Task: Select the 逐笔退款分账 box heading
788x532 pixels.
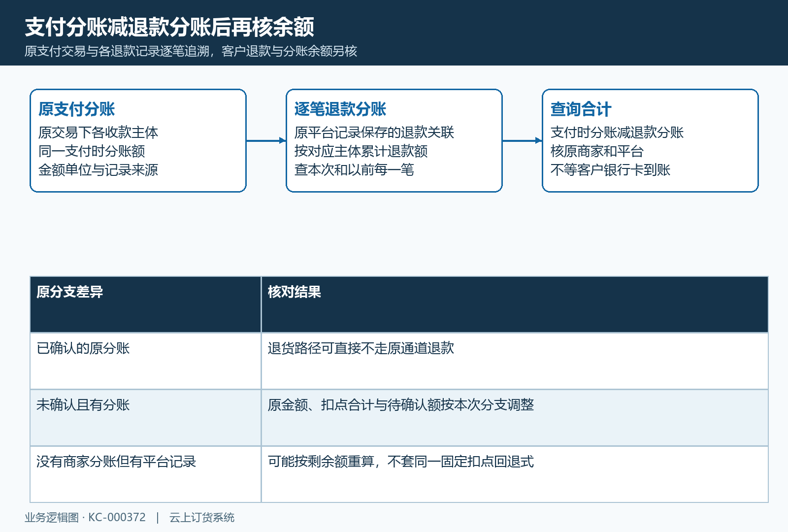Action: tap(340, 109)
